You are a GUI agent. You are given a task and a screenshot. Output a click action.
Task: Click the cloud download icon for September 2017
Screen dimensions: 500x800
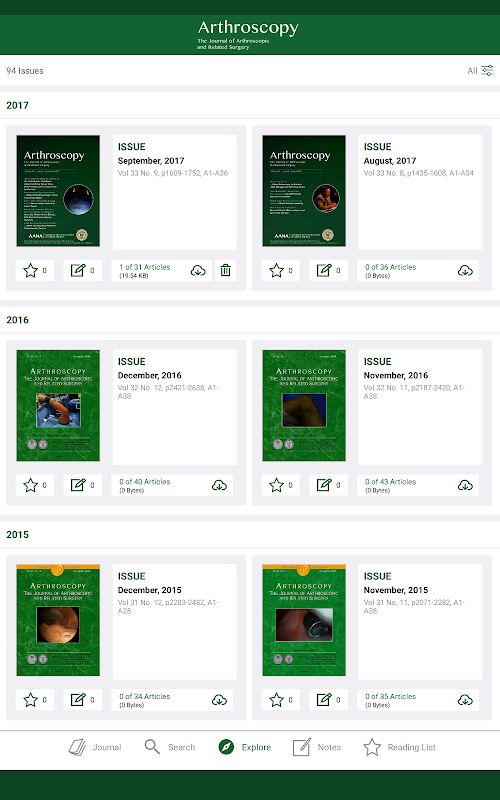pyautogui.click(x=198, y=270)
